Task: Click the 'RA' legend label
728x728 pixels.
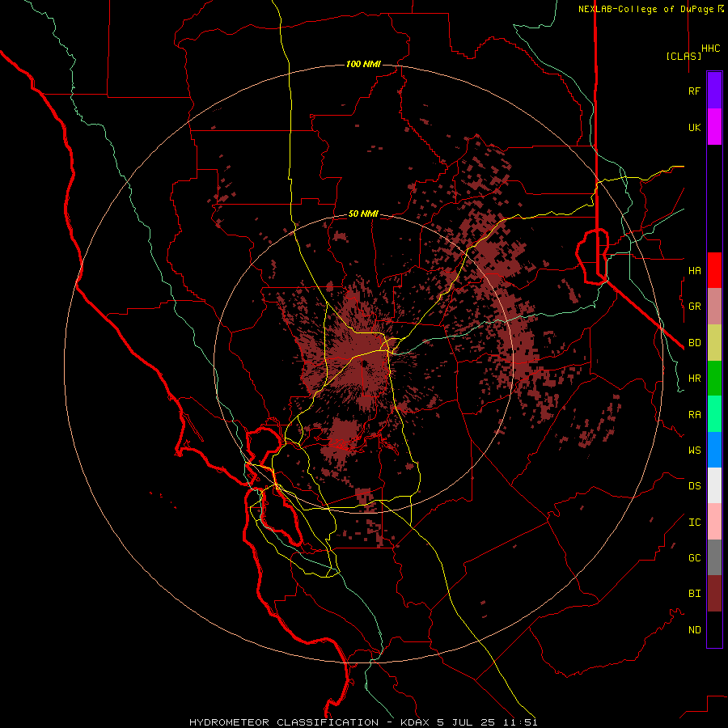Action: click(x=694, y=415)
